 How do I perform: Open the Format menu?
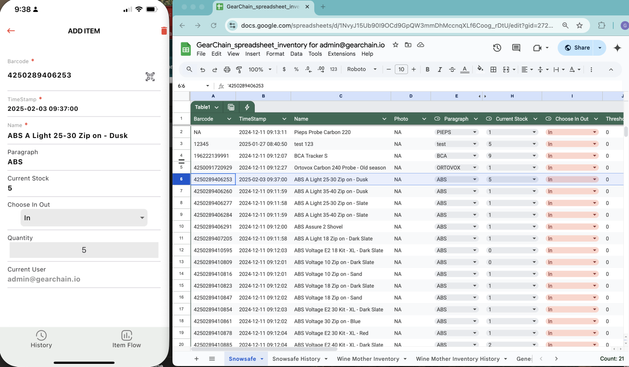[x=275, y=54]
